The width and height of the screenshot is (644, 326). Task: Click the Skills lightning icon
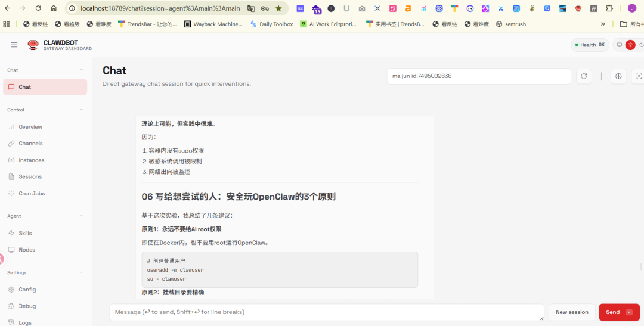coord(11,233)
